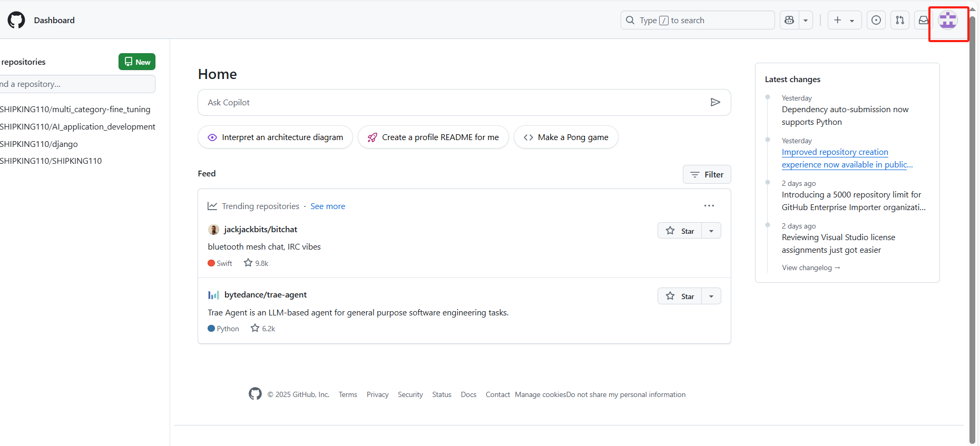Star the bytedance/trae-agent repository
Image resolution: width=980 pixels, height=446 pixels.
click(x=680, y=296)
